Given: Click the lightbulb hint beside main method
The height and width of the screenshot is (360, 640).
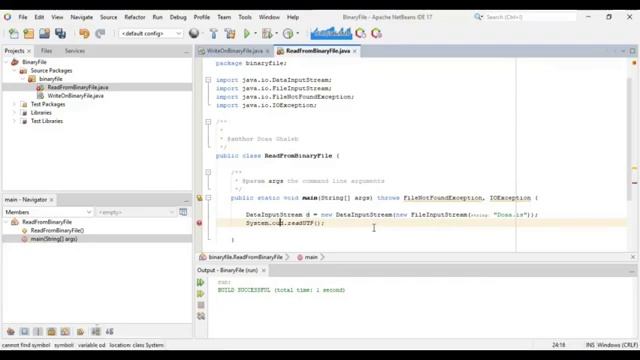Looking at the screenshot, I should (199, 198).
